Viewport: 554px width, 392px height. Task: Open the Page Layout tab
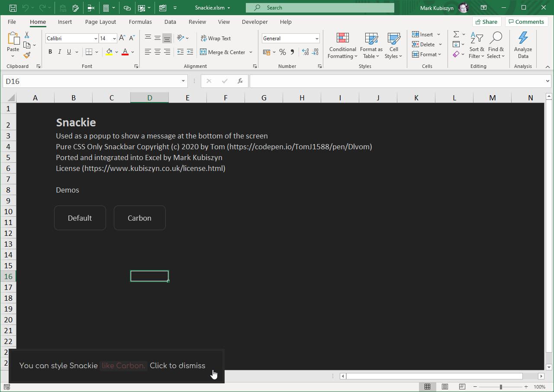click(100, 22)
